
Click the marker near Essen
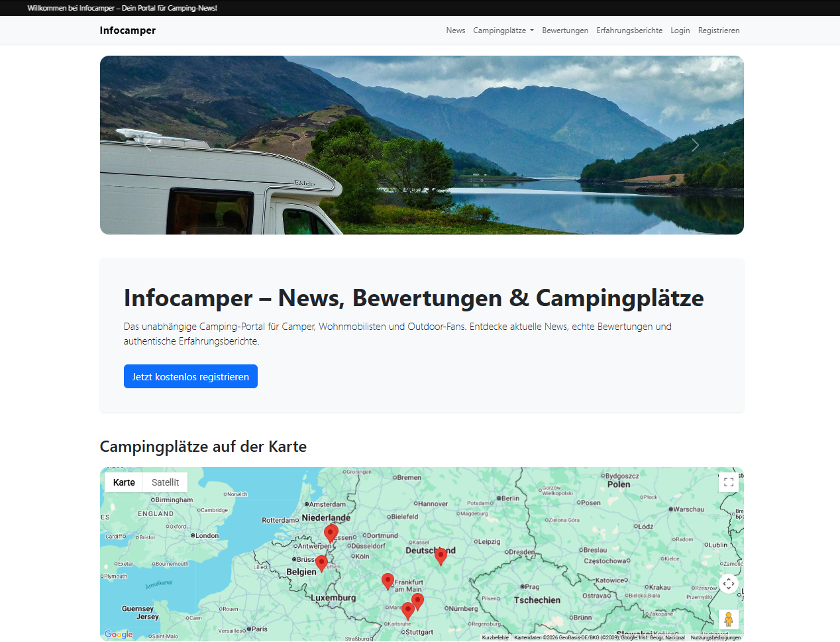[331, 533]
